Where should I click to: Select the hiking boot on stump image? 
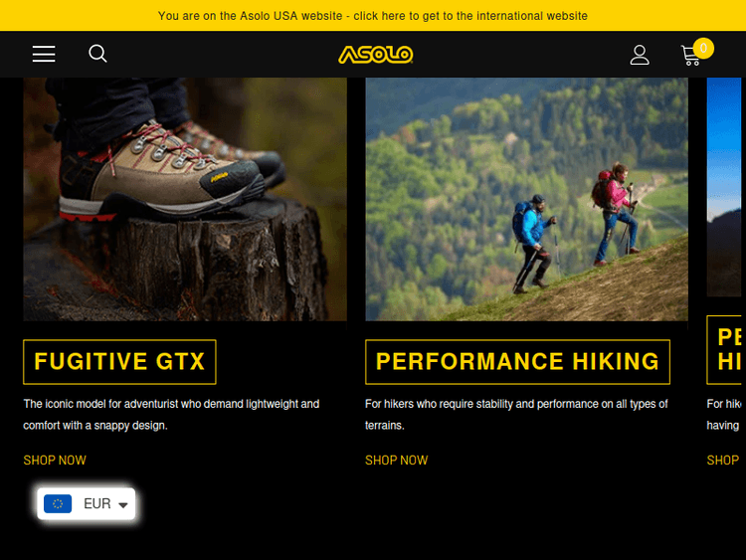pyautogui.click(x=185, y=199)
